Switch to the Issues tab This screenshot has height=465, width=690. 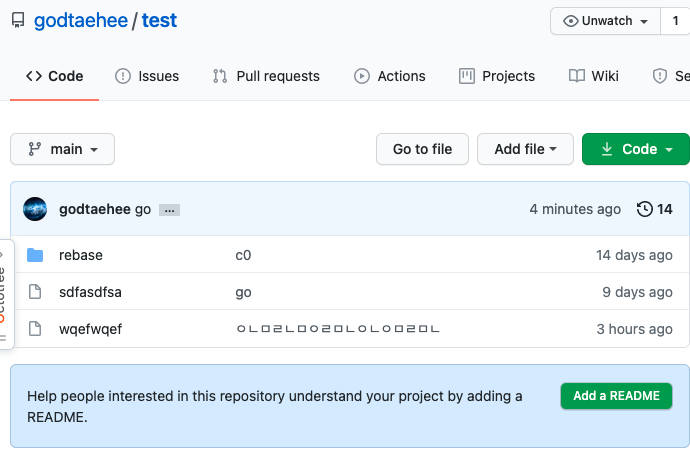pos(147,76)
